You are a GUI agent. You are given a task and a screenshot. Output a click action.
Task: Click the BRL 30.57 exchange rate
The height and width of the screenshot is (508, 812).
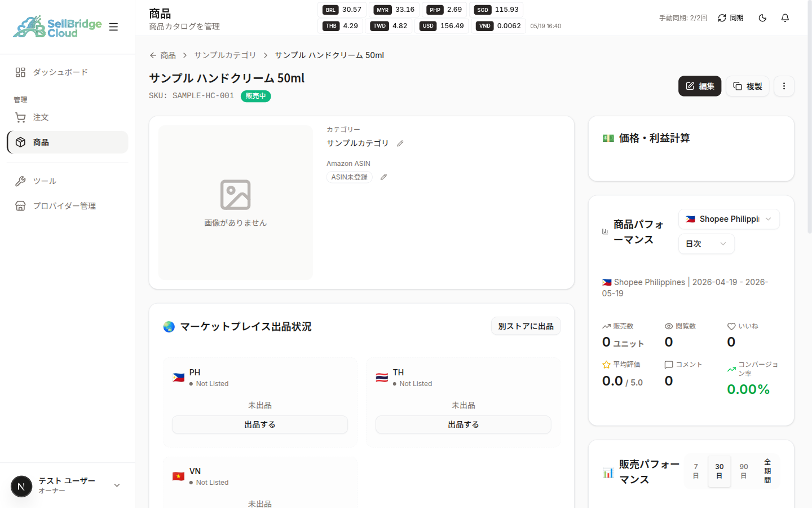pyautogui.click(x=343, y=10)
